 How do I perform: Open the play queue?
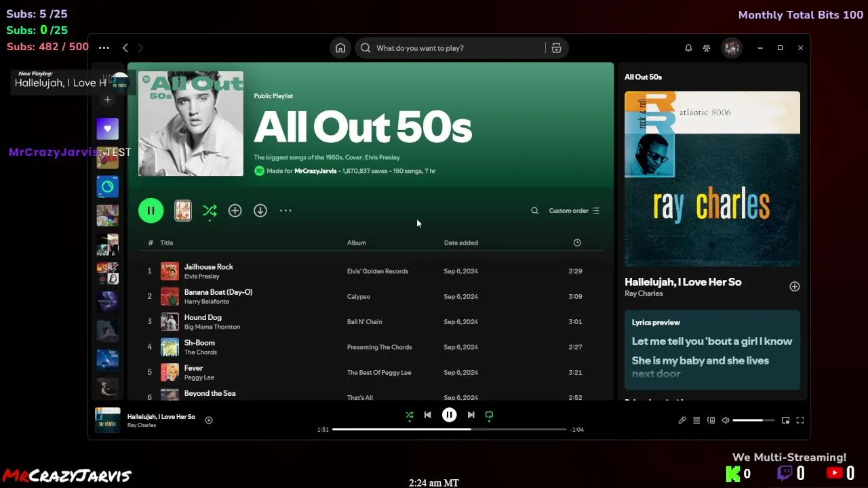(696, 420)
